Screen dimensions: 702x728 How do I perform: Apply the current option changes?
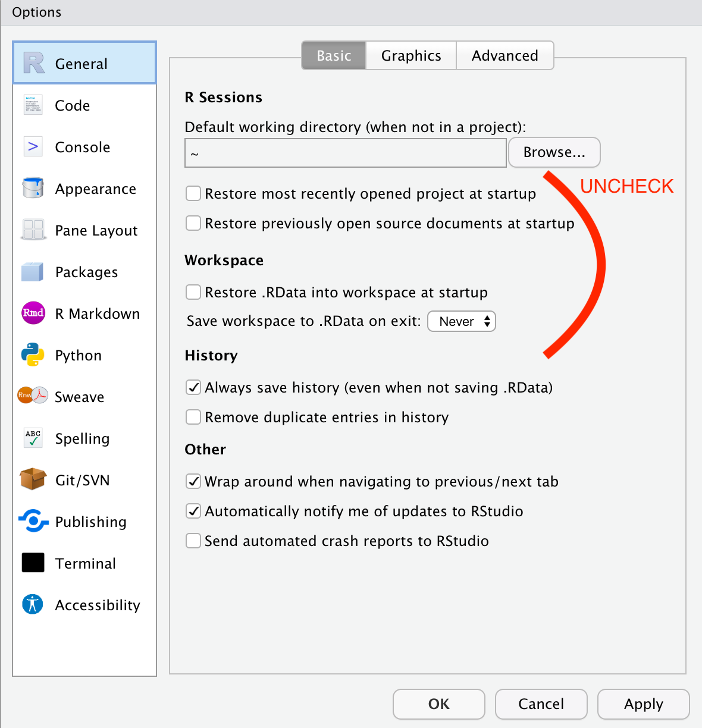click(x=643, y=704)
